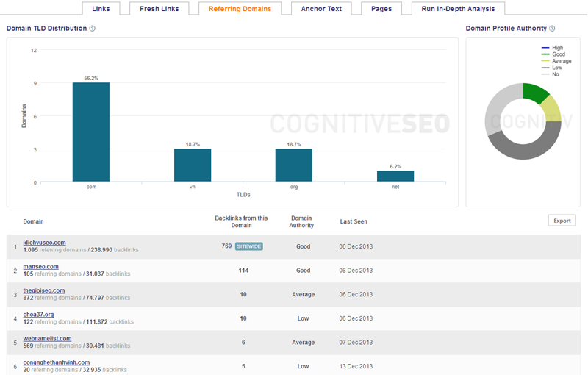
Task: Click the vn bar in TLD chart
Action: pos(193,165)
